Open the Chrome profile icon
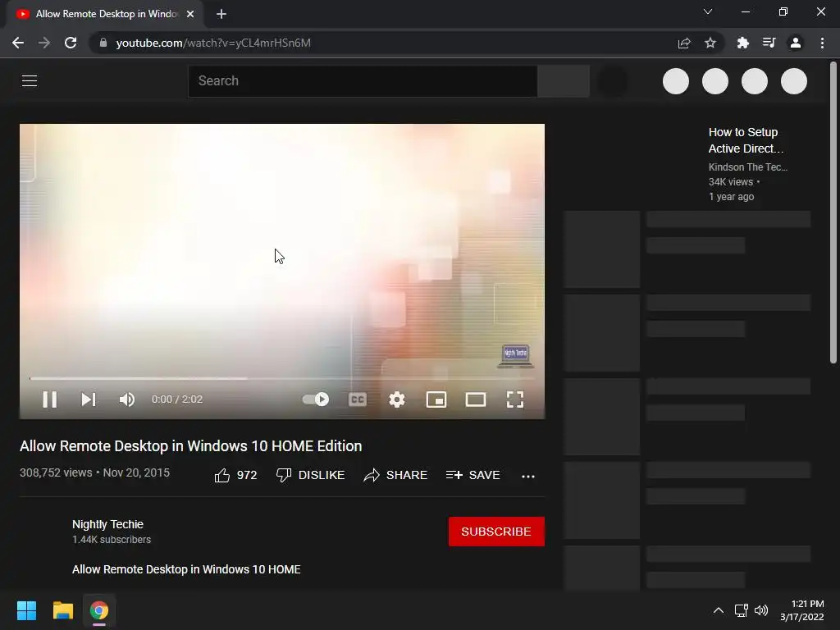The image size is (840, 630). coord(796,43)
